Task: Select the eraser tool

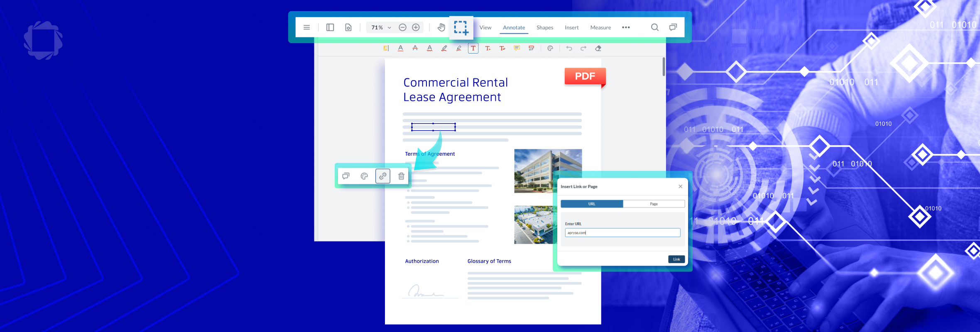Action: click(598, 48)
